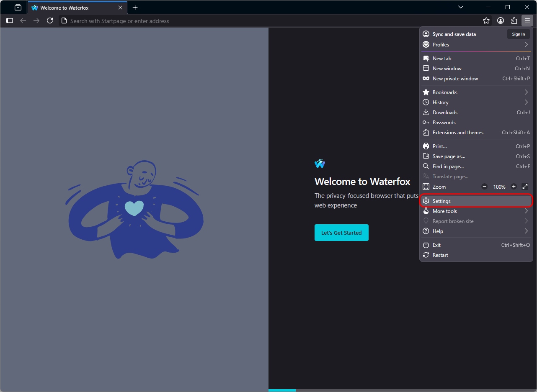Open a New private window
This screenshot has height=392, width=537.
point(476,79)
